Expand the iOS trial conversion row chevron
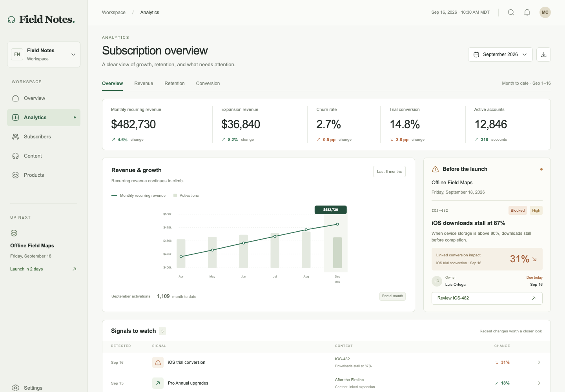565x392 pixels. (x=539, y=362)
